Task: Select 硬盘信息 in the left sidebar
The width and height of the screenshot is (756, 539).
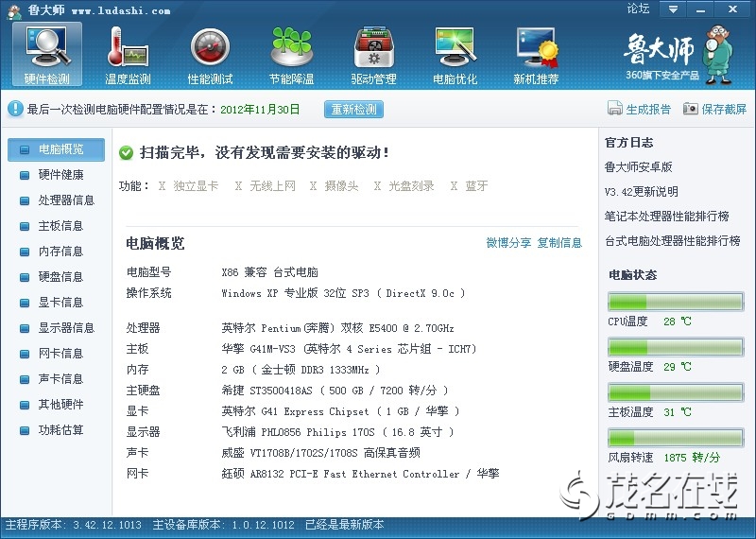Action: tap(60, 277)
